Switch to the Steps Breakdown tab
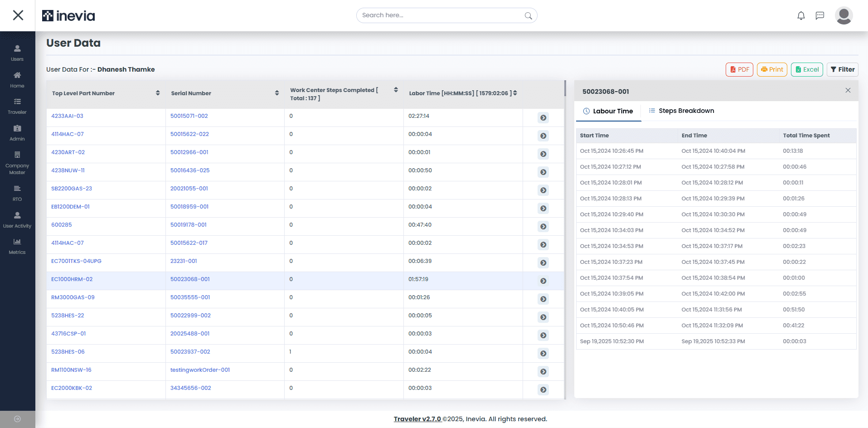Screen dimensions: 868x428 click(x=681, y=111)
